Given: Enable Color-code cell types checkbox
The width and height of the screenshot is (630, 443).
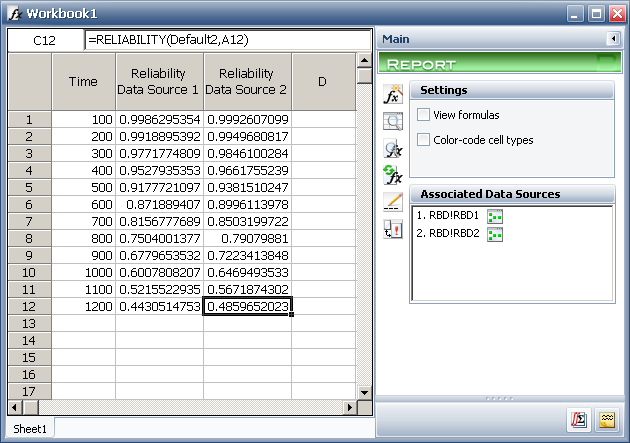Looking at the screenshot, I should point(423,140).
